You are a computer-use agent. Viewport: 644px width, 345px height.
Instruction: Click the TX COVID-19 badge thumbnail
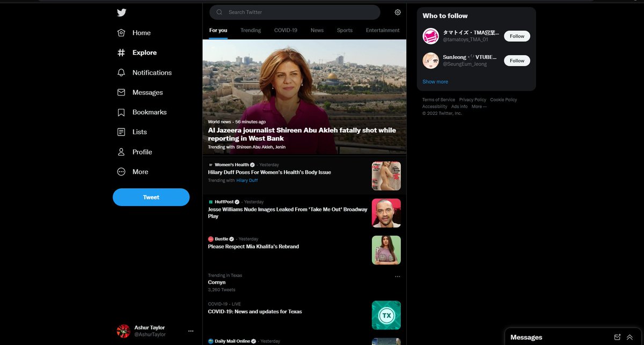(x=386, y=315)
